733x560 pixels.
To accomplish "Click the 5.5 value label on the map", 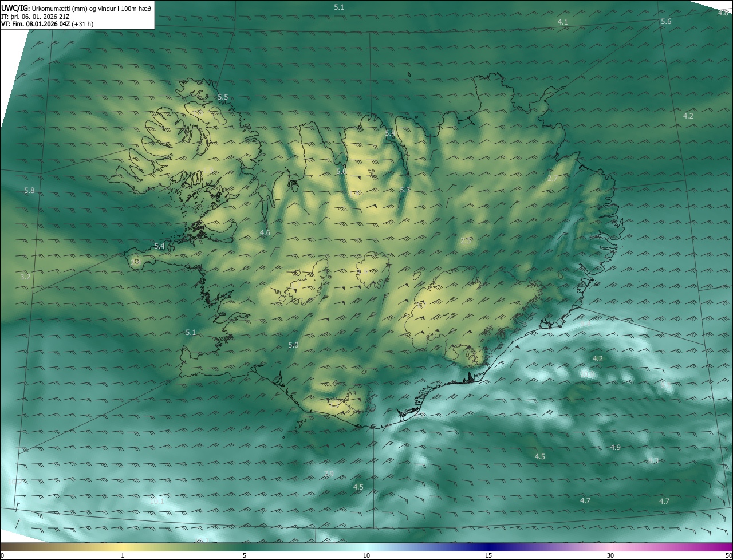I will click(x=223, y=97).
